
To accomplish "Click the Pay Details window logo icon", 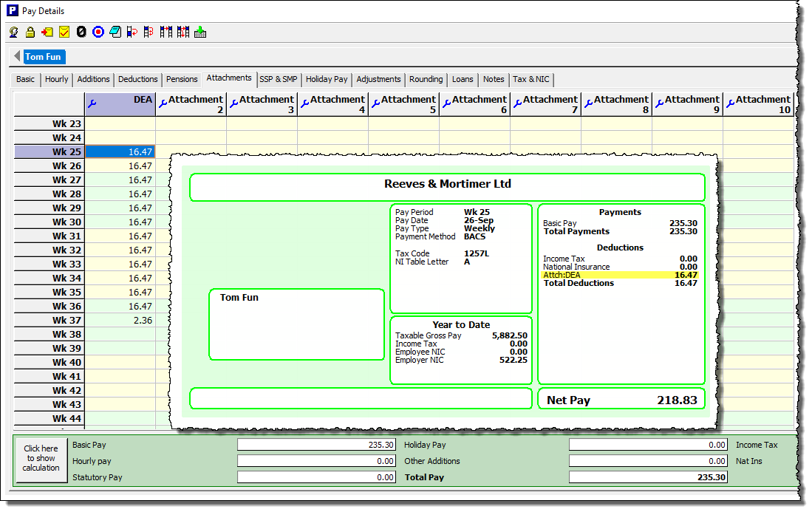I will [x=13, y=10].
